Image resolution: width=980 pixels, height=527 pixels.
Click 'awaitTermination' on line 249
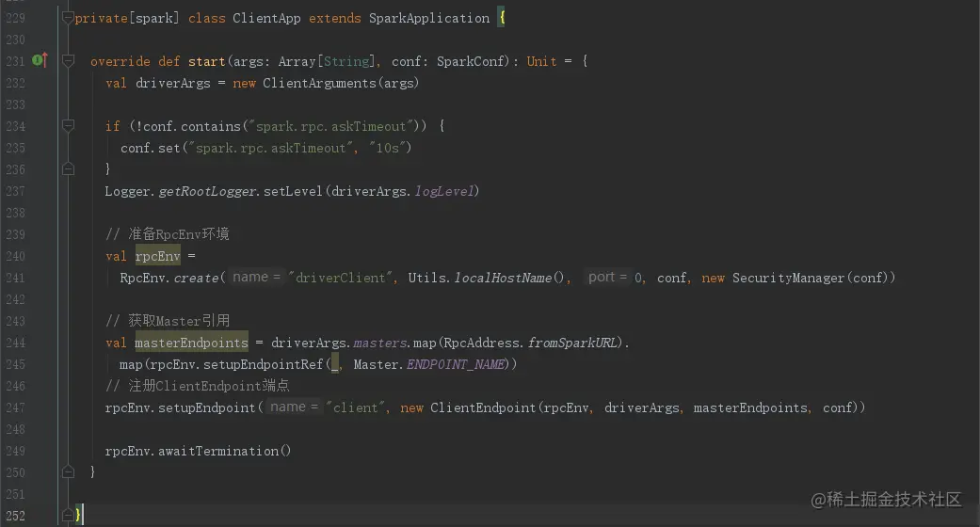click(x=218, y=451)
